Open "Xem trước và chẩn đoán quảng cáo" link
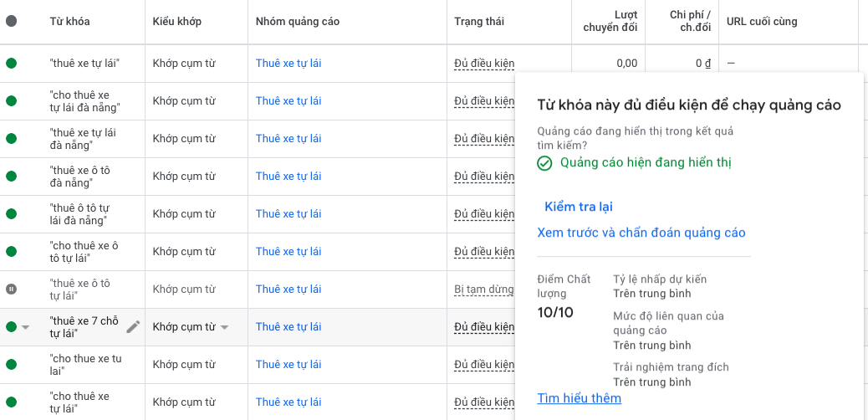 click(x=641, y=233)
